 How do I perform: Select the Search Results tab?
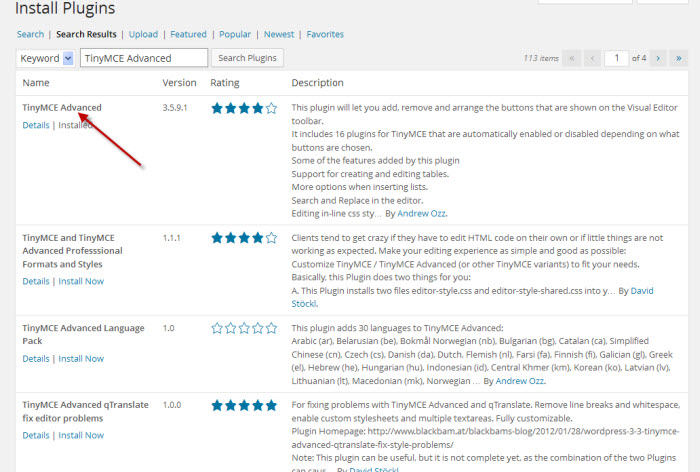coord(86,34)
